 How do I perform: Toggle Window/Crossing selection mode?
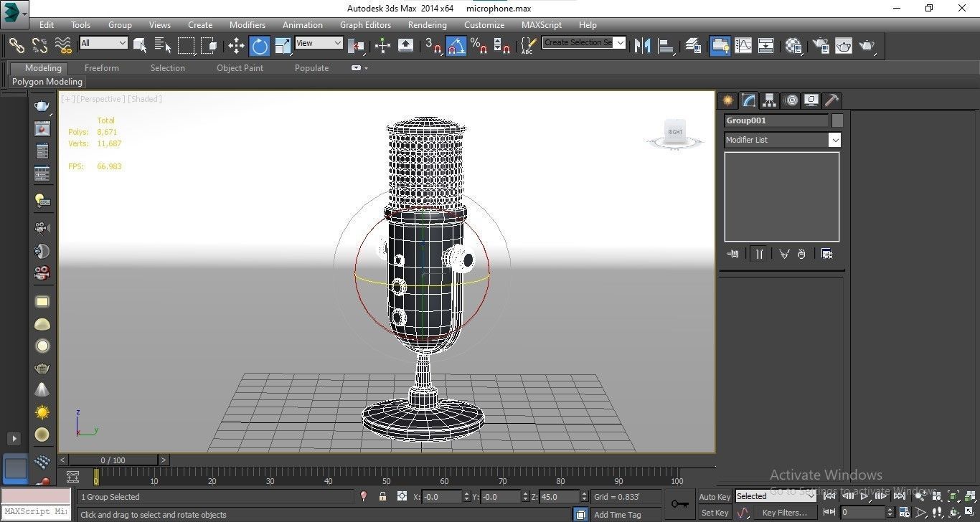tap(209, 46)
